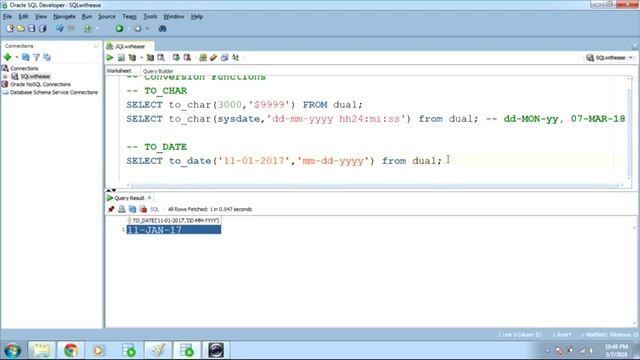Click the Print icon in Query Result toolbar
Image resolution: width=640 pixels, height=360 pixels.
tap(122, 209)
